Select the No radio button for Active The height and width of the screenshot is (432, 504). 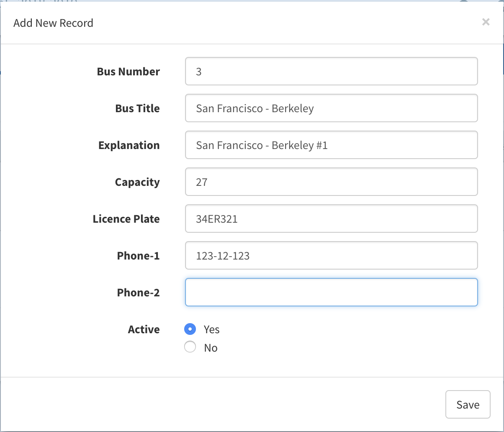(x=190, y=347)
